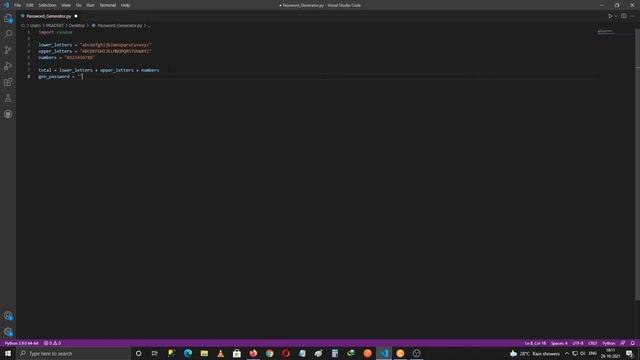Screen dimensions: 640x360
Task: Open Windows Start menu
Action: pos(8,353)
